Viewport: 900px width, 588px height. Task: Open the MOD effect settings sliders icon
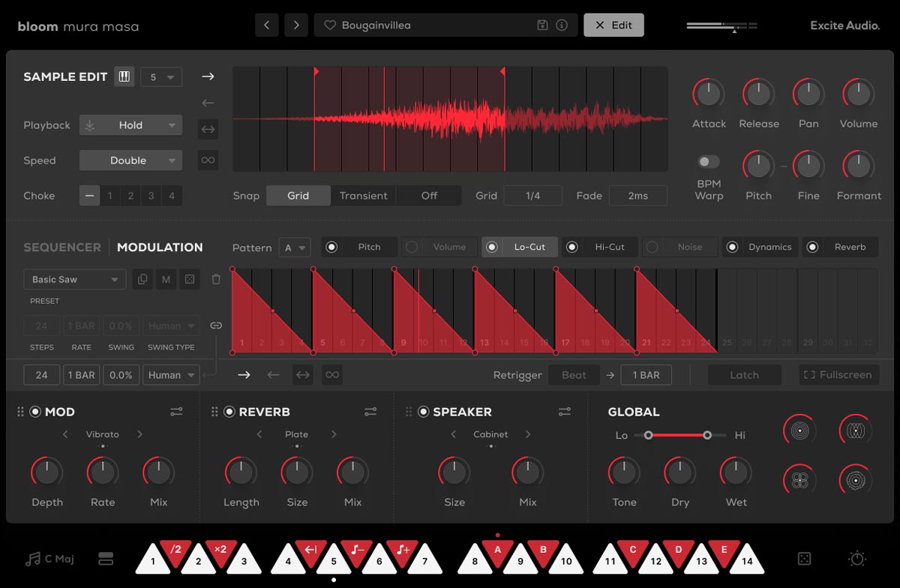pyautogui.click(x=176, y=412)
